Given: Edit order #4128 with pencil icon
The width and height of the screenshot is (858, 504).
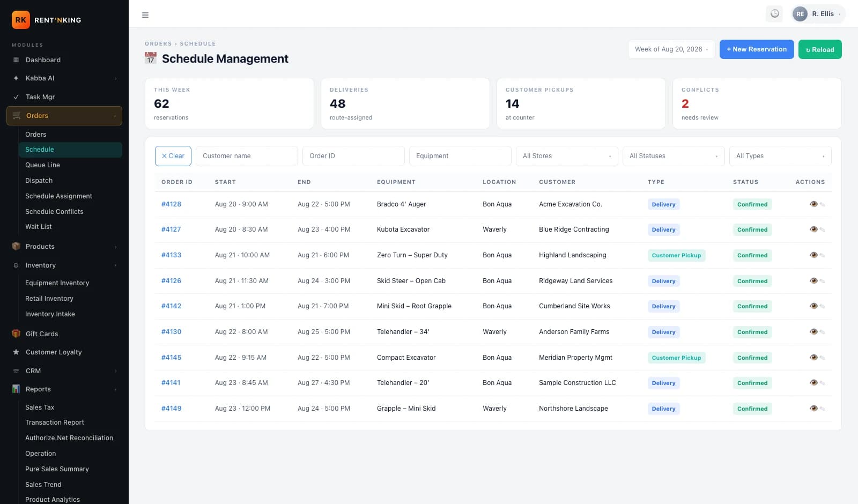Looking at the screenshot, I should [x=823, y=205].
